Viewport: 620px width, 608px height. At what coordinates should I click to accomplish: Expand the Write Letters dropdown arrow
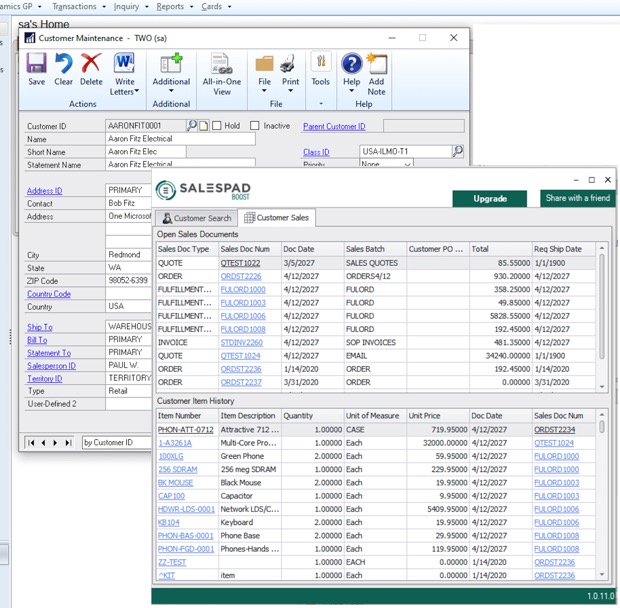137,92
